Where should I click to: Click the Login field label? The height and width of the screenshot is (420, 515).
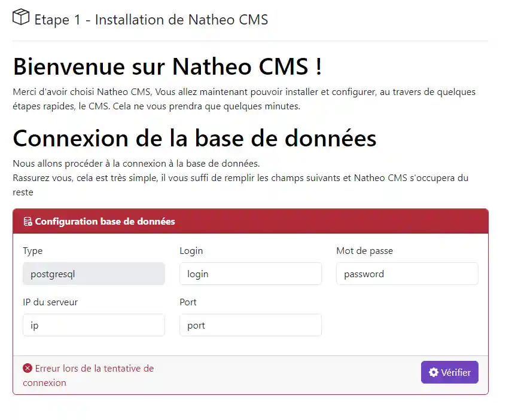[x=191, y=251]
